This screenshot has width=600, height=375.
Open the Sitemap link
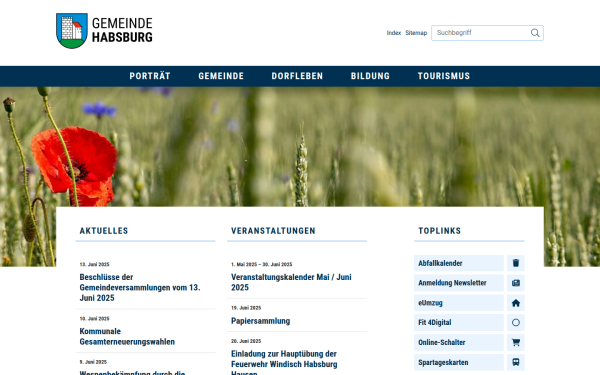(416, 33)
